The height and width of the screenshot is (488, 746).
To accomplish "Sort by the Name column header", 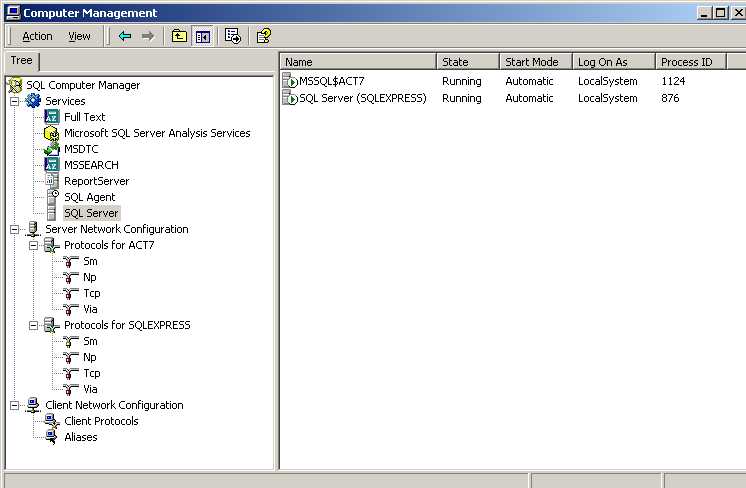I will [358, 62].
